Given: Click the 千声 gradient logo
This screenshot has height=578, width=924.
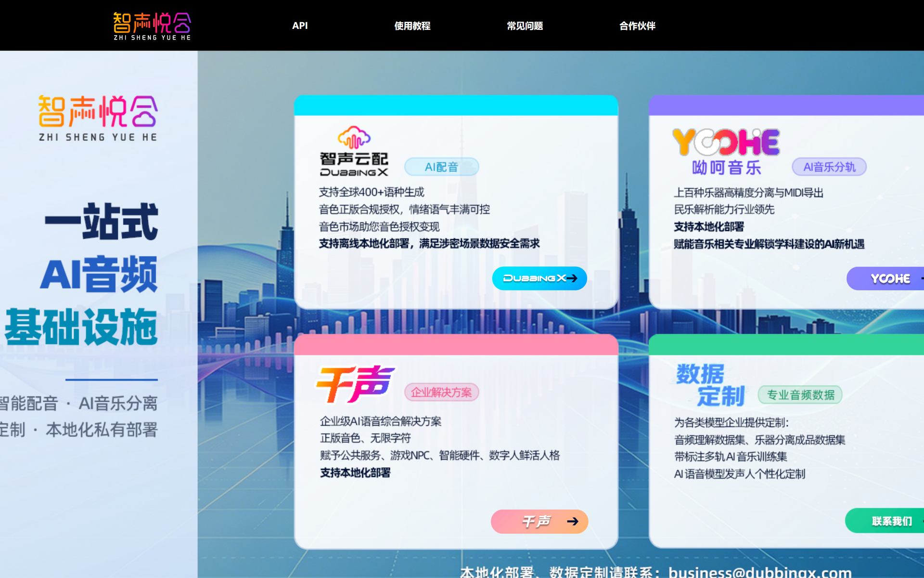Looking at the screenshot, I should click(355, 384).
